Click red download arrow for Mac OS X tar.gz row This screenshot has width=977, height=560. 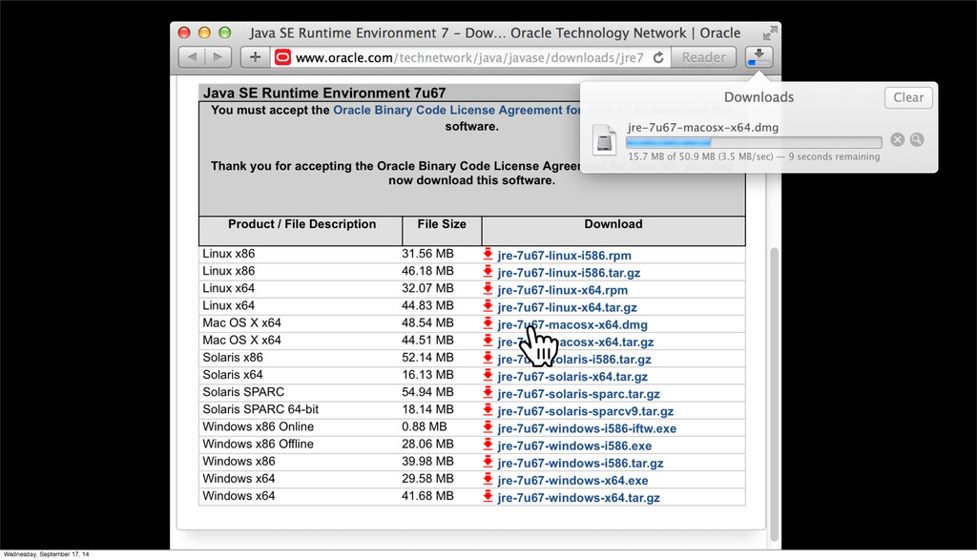click(x=488, y=341)
